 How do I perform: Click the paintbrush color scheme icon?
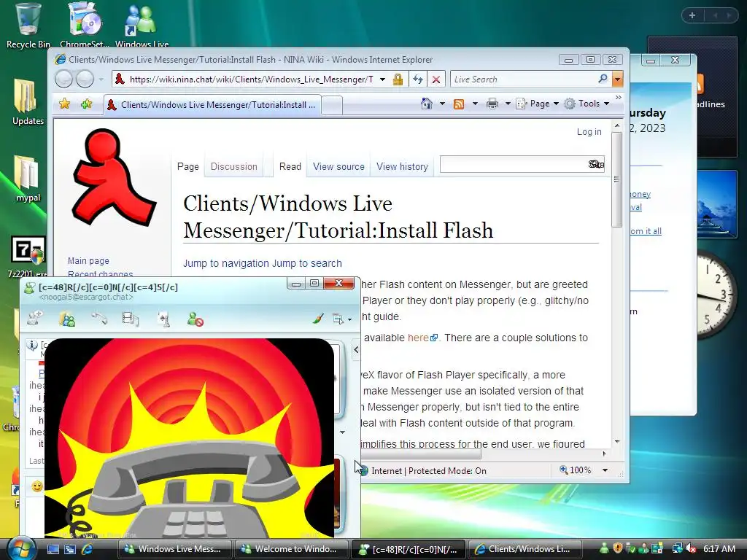[x=318, y=319]
